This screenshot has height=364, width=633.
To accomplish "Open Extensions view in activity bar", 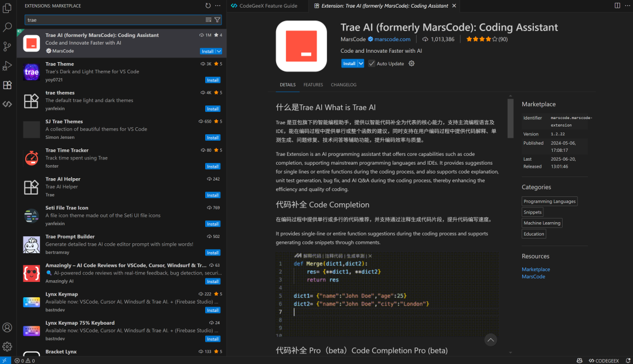I will 7,85.
